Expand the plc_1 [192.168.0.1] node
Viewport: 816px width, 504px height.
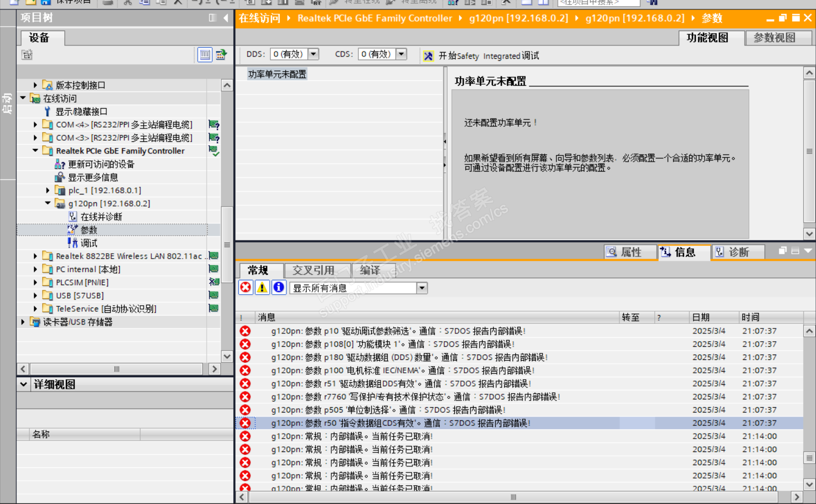pos(48,191)
